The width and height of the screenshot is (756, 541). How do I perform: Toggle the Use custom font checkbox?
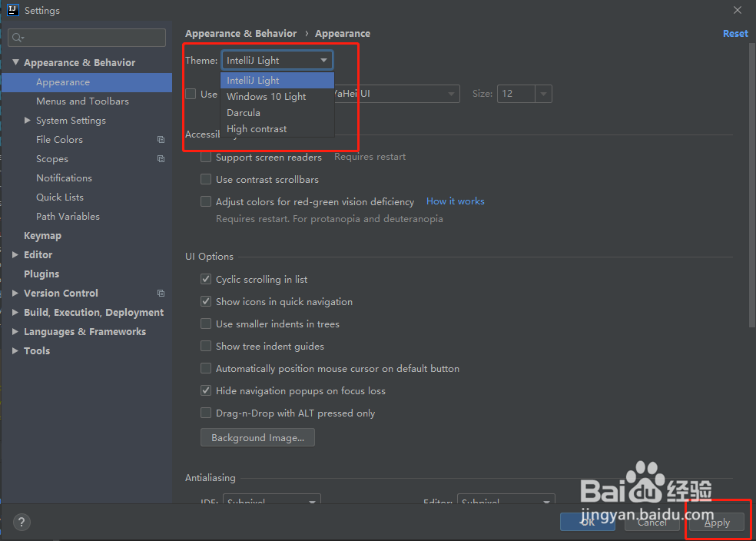(191, 94)
